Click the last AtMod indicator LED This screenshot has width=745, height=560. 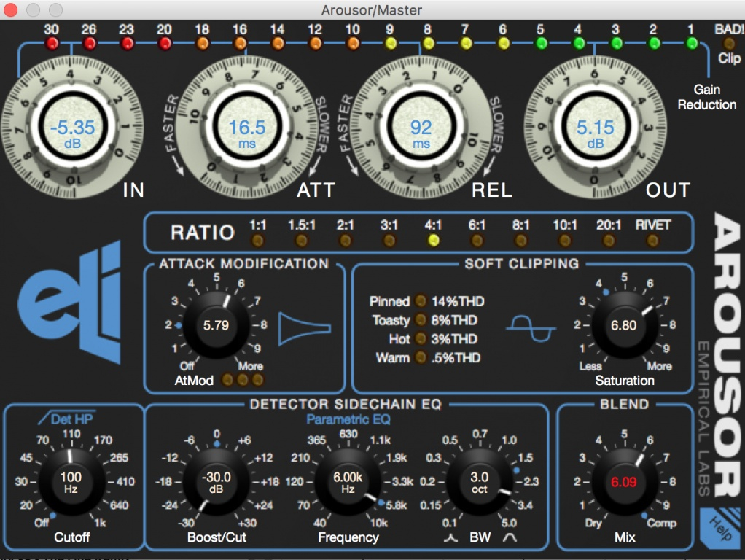[257, 380]
